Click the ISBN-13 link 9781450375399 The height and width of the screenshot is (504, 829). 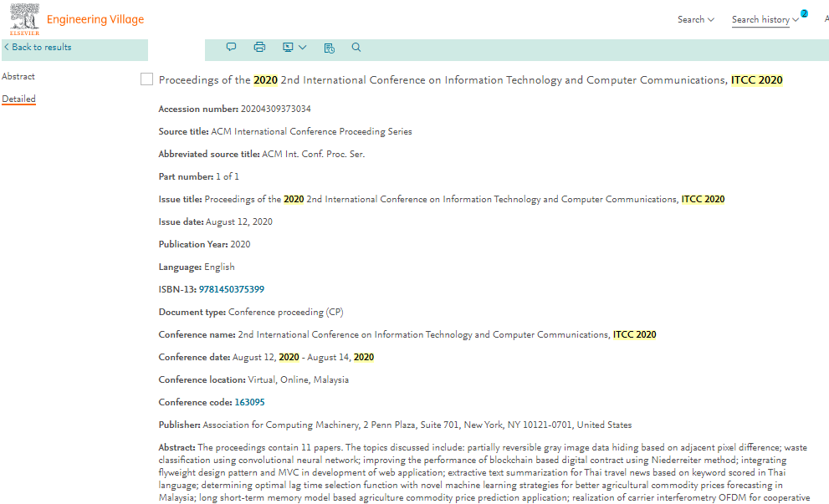point(232,289)
